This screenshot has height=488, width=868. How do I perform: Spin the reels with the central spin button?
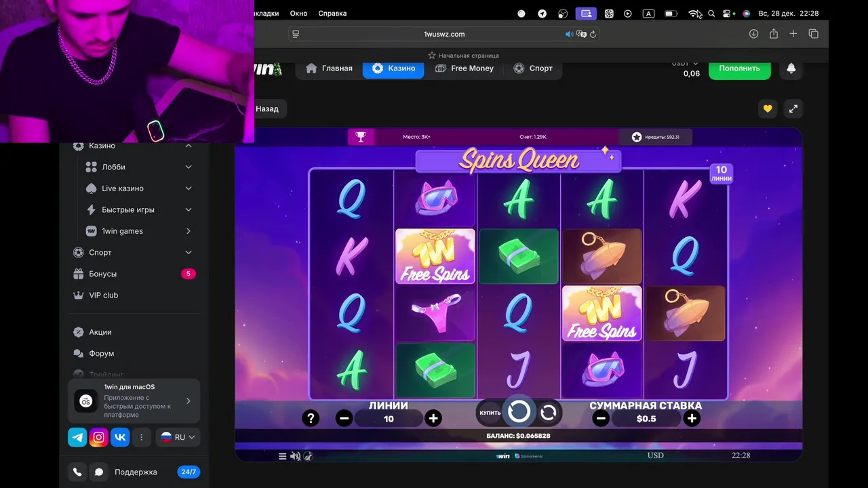click(x=519, y=411)
